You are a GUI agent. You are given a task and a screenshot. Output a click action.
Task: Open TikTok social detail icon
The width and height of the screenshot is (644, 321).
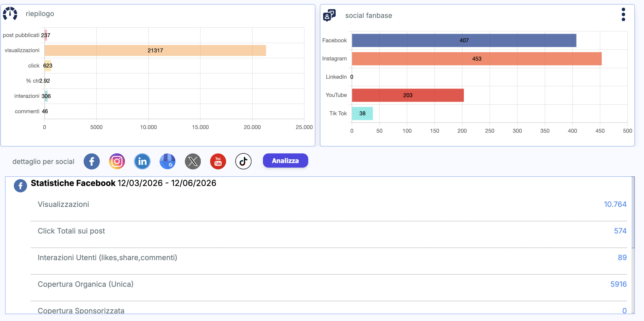click(243, 161)
